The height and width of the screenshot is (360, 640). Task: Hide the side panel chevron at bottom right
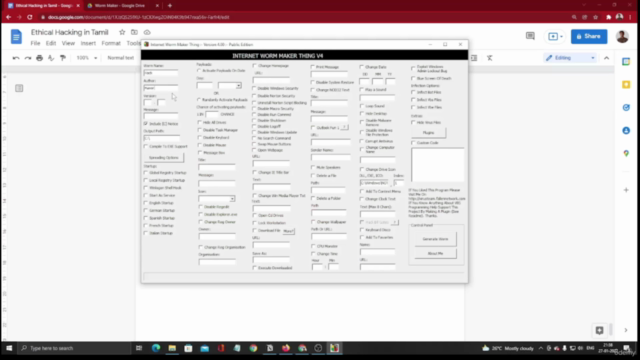coord(626,330)
